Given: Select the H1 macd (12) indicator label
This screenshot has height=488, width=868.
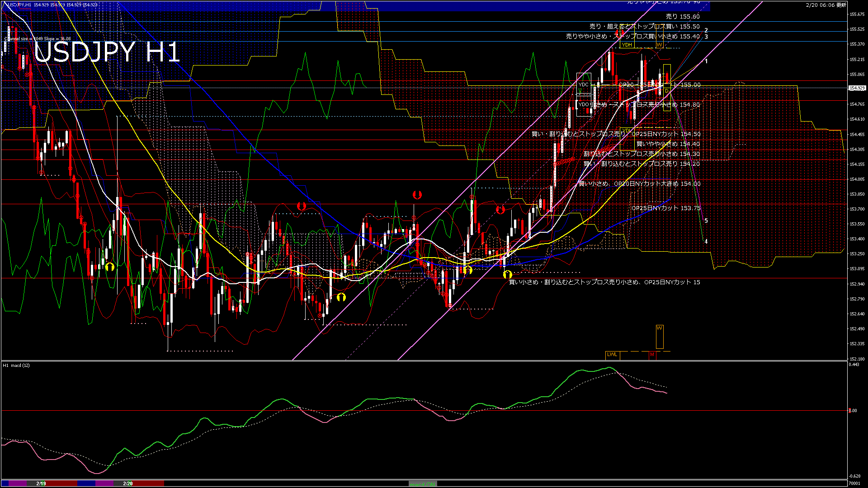Looking at the screenshot, I should click(16, 366).
